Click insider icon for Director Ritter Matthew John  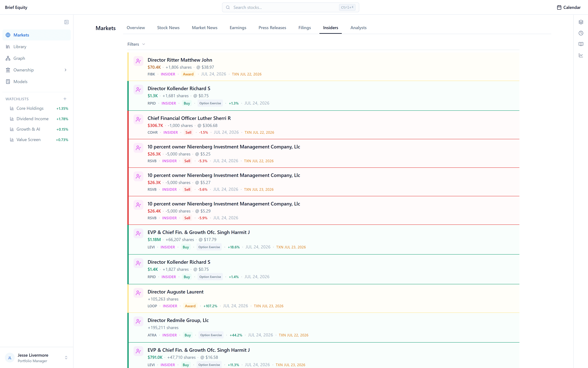pyautogui.click(x=138, y=61)
